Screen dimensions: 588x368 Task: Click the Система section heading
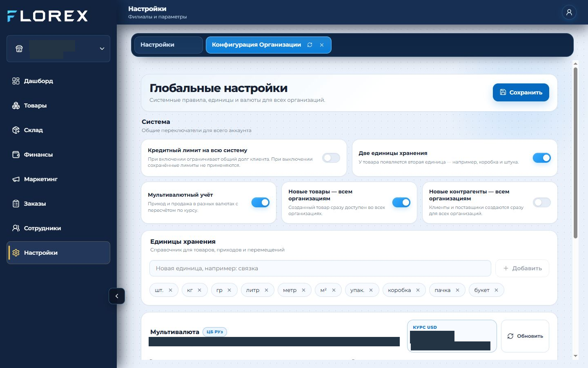tap(156, 122)
